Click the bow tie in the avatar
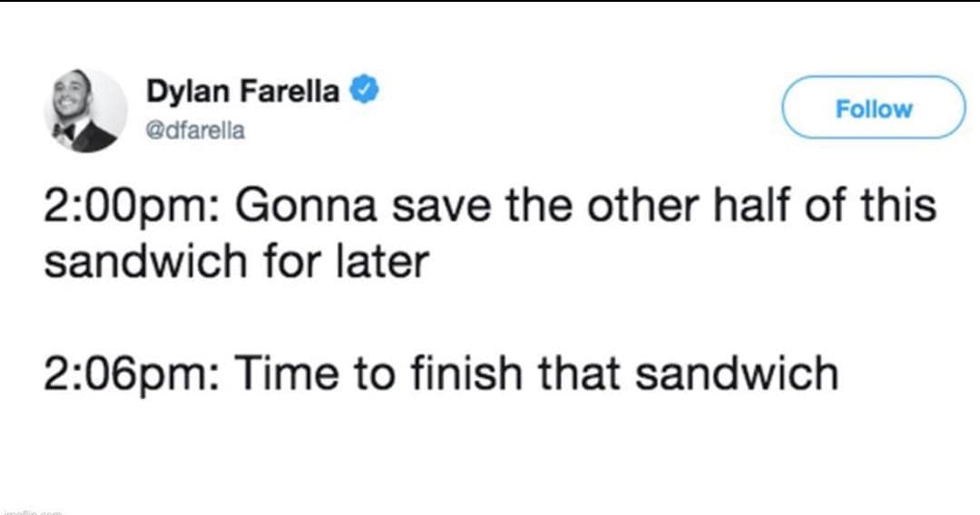 pos(65,133)
